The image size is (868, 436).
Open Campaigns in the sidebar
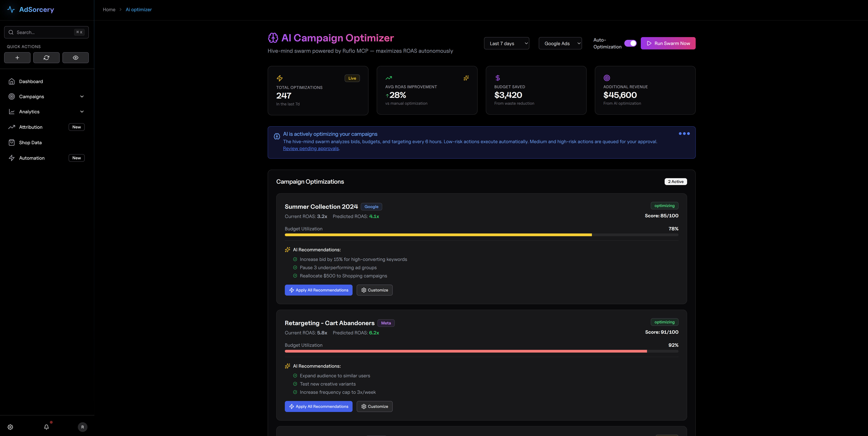pos(47,96)
